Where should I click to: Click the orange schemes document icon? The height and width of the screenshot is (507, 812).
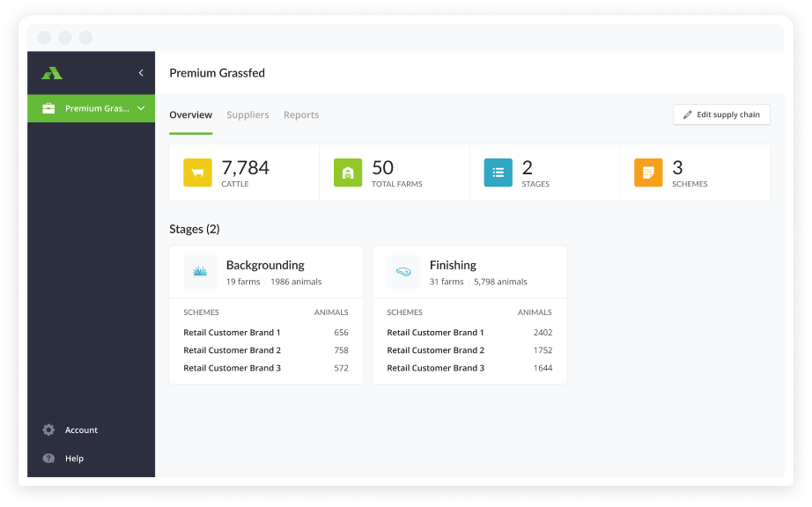pyautogui.click(x=648, y=173)
